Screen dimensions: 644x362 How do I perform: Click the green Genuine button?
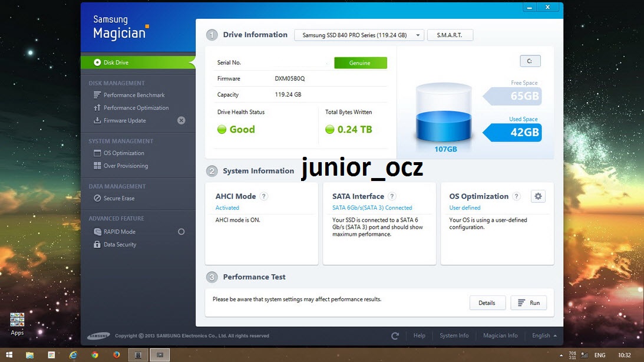pyautogui.click(x=360, y=63)
